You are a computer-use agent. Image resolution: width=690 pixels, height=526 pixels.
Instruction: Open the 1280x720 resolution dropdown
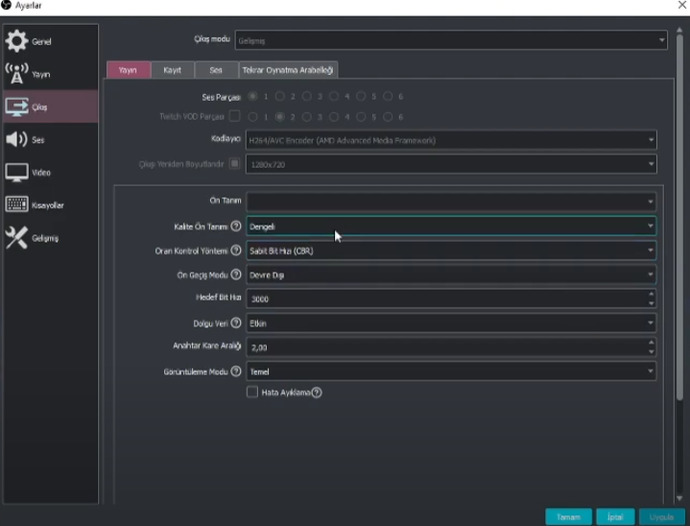pyautogui.click(x=451, y=165)
